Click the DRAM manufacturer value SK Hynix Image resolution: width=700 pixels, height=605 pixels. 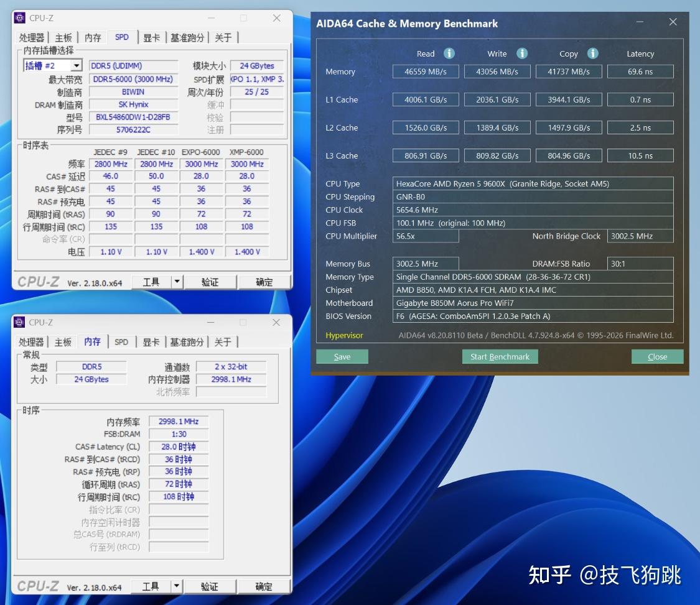tap(133, 104)
